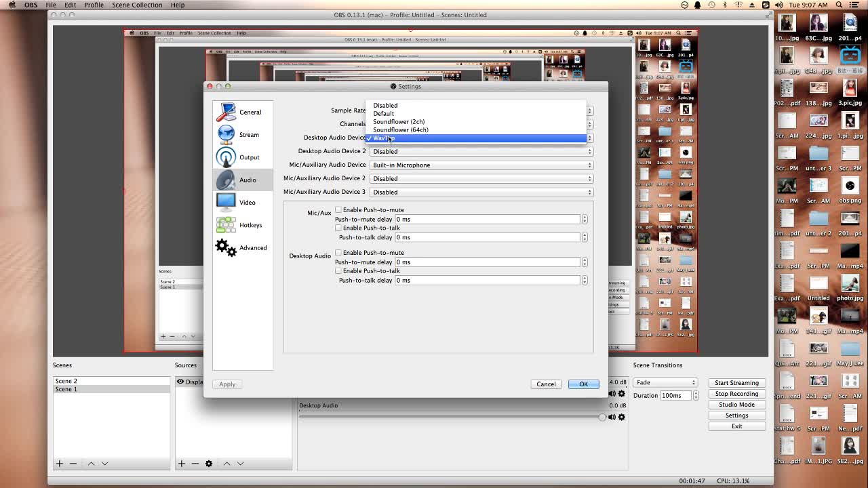868x488 pixels.
Task: Move source up with arrow icon
Action: (x=226, y=464)
